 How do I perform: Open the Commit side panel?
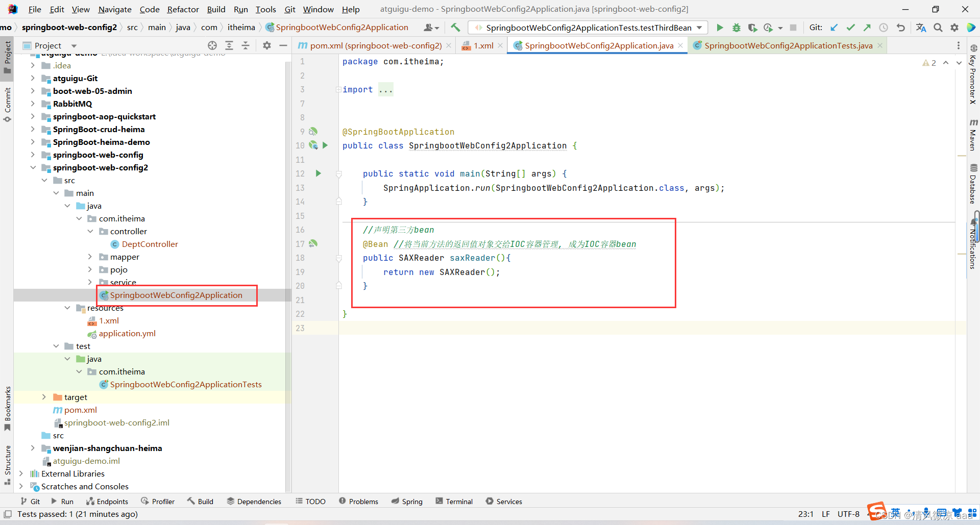click(x=7, y=105)
